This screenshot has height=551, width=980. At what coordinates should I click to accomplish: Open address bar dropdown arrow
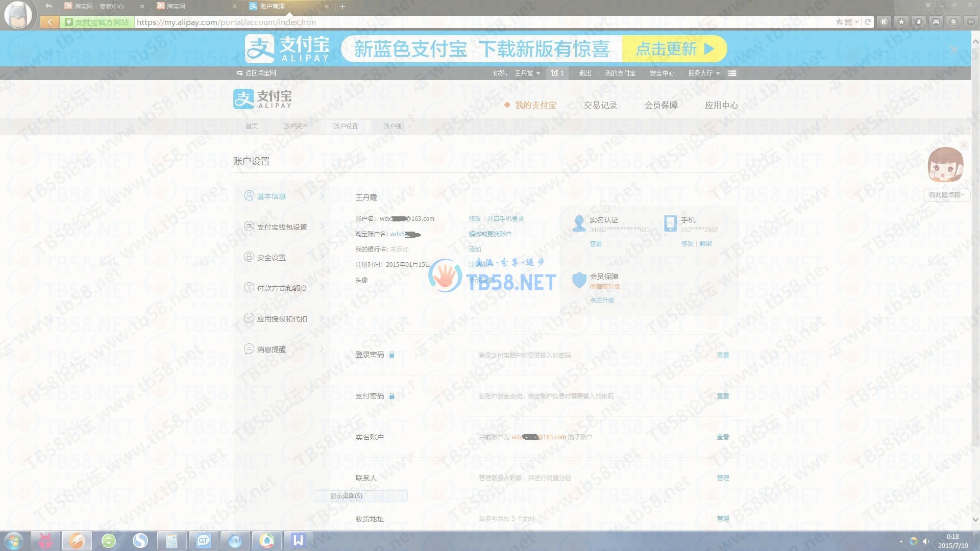(856, 22)
